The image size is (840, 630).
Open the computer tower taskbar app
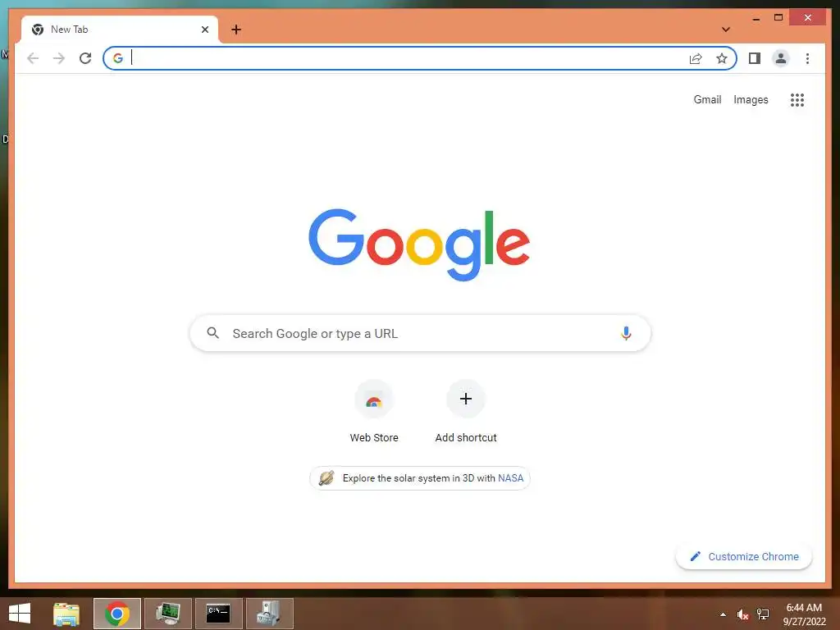269,614
